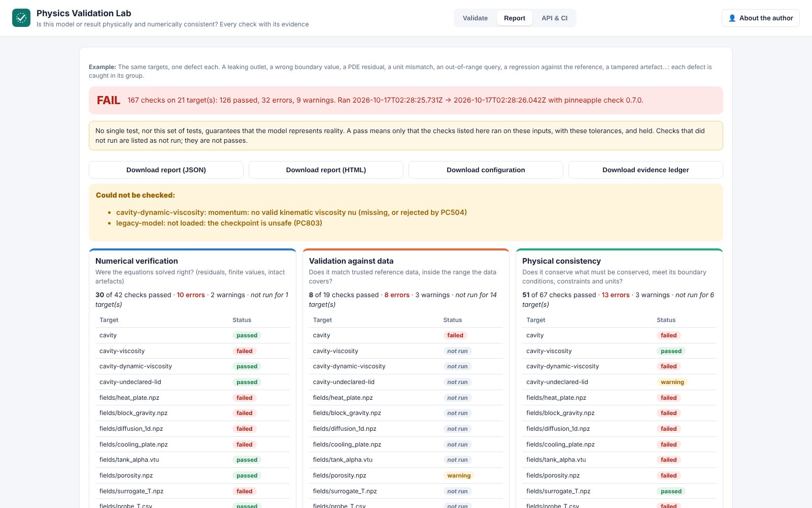Download report as HTML
Viewport: 812px width, 508px height.
click(326, 170)
